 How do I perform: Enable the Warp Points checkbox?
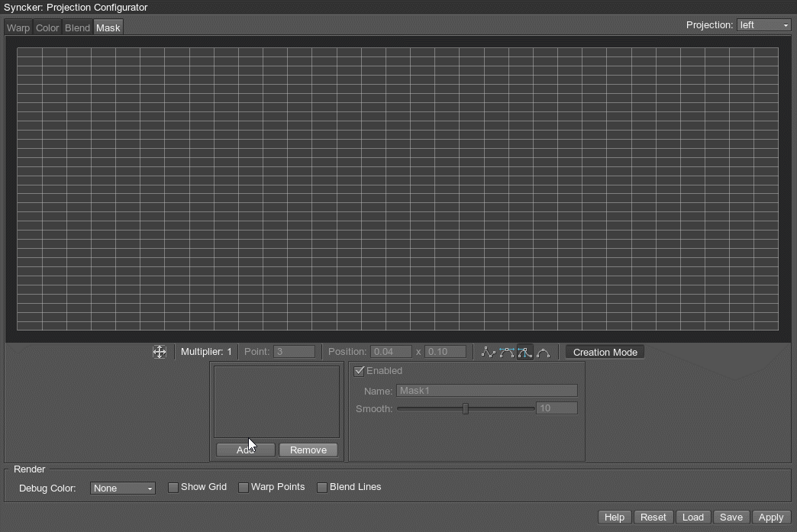pos(244,487)
